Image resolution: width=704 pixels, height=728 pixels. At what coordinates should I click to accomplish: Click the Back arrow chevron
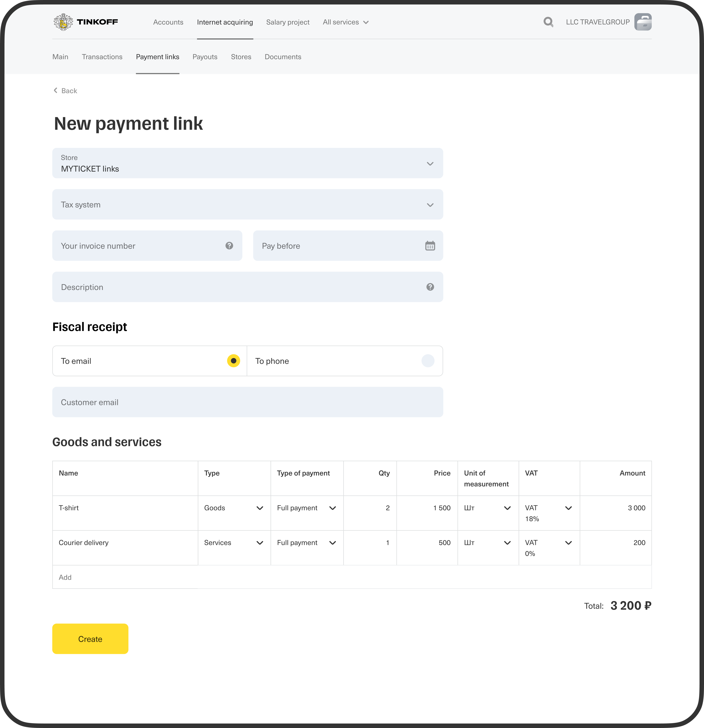(55, 90)
